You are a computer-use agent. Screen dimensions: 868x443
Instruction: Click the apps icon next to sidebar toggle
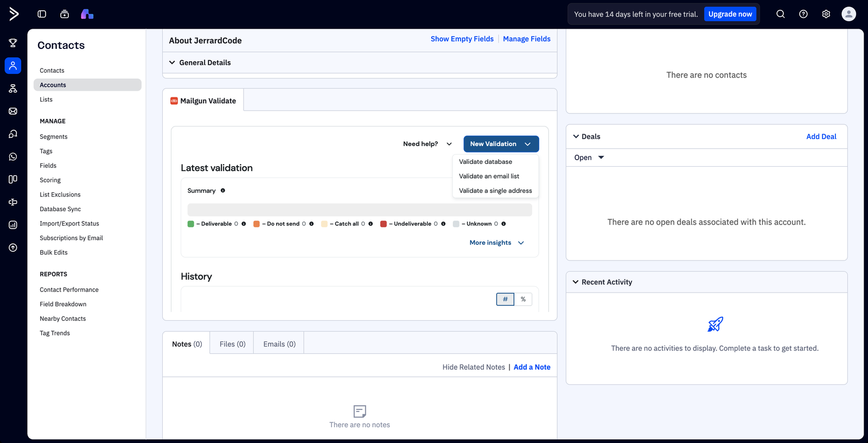[65, 14]
